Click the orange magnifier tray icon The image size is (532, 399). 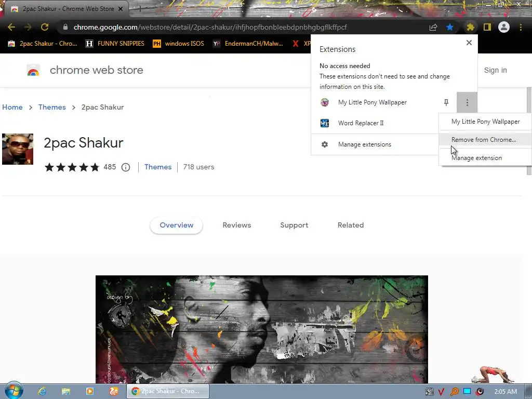pos(454,392)
